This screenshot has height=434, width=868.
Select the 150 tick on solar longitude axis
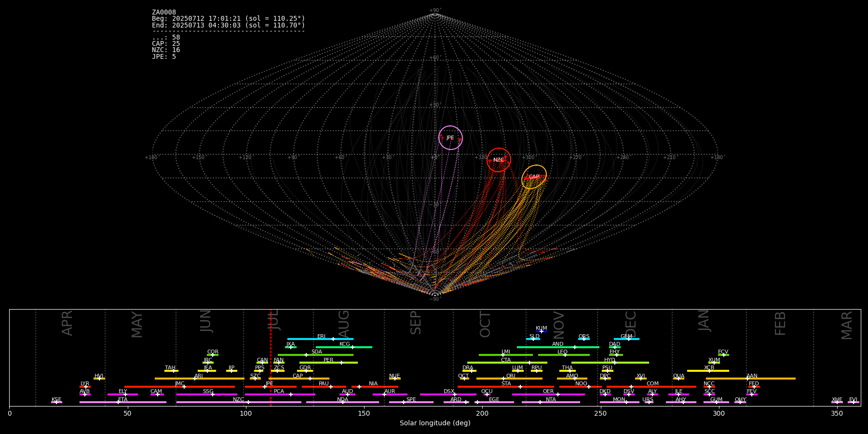tap(364, 413)
